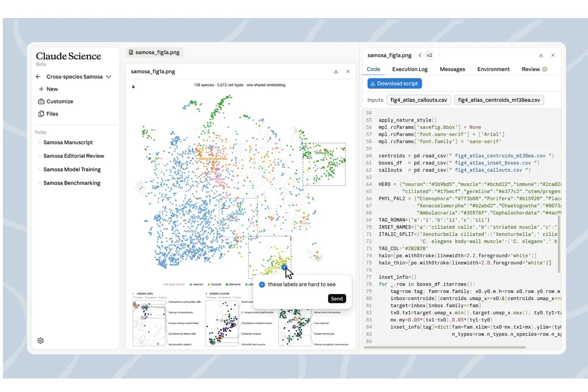Select the fig4_atlas_callouts.csv input chip
The height and width of the screenshot is (392, 588).
[418, 100]
